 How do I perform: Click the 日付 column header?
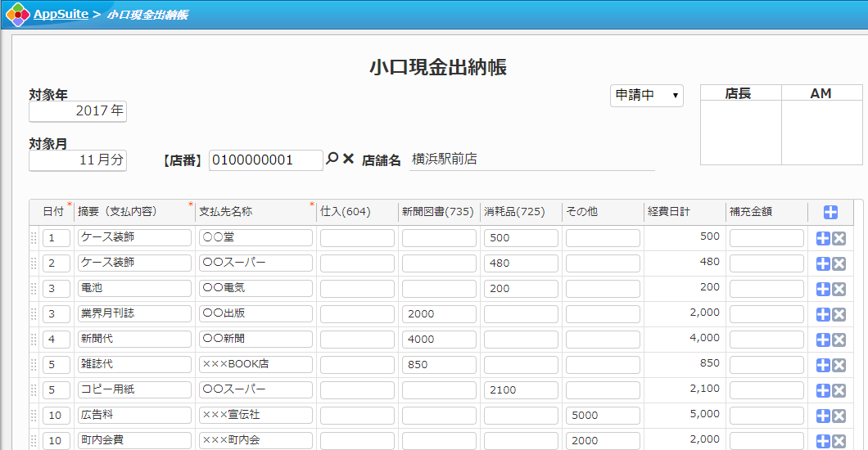pos(53,212)
